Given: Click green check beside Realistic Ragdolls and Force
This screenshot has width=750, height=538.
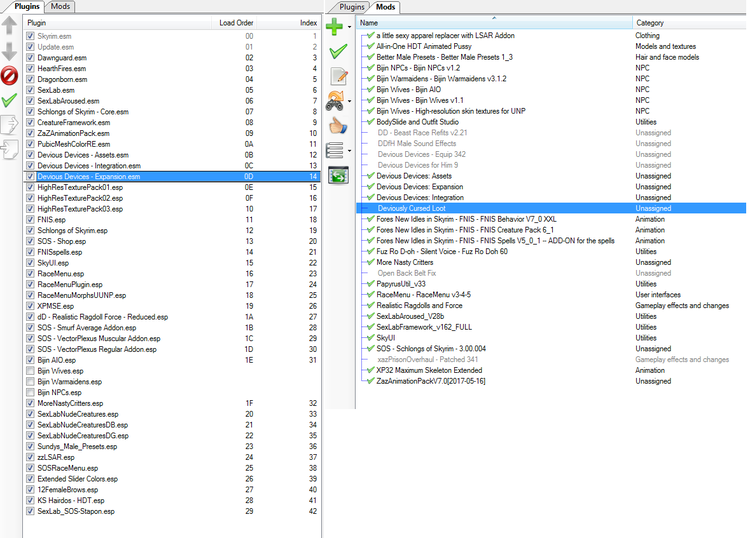Looking at the screenshot, I should click(x=370, y=305).
